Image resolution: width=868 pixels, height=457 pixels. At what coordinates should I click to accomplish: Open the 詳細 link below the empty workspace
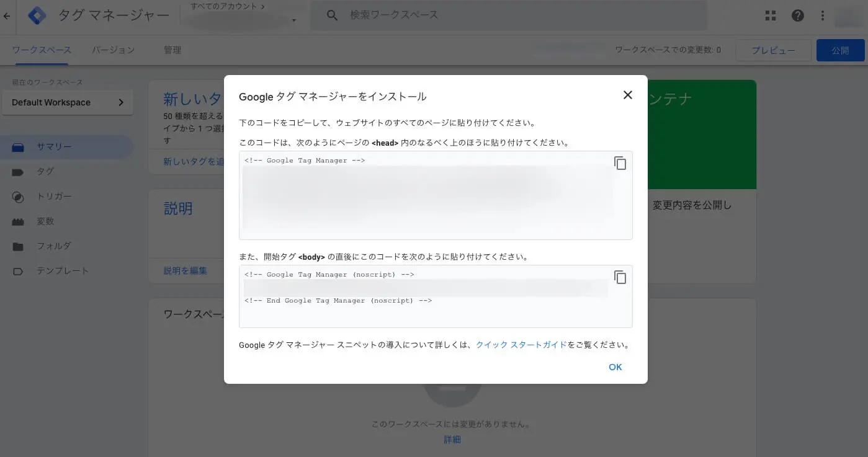click(452, 439)
